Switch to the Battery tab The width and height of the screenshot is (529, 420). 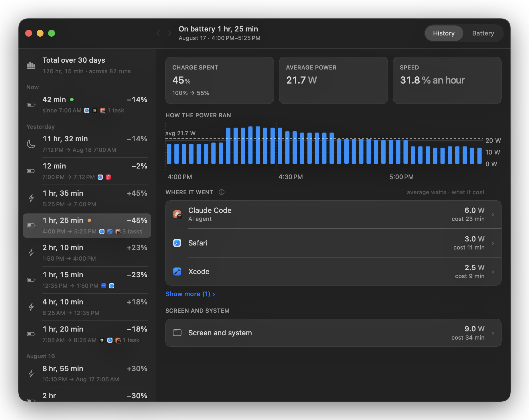(483, 33)
